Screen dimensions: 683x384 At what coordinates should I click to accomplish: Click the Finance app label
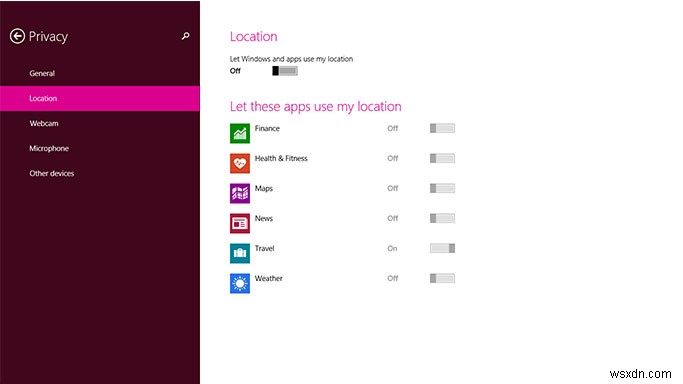click(x=267, y=128)
